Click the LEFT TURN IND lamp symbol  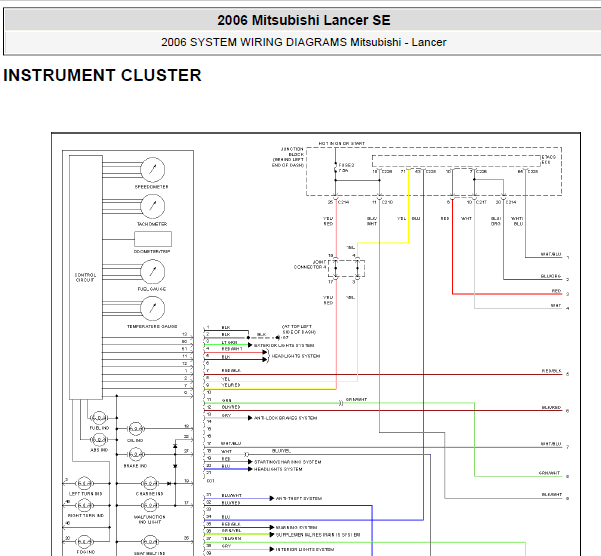tap(84, 484)
